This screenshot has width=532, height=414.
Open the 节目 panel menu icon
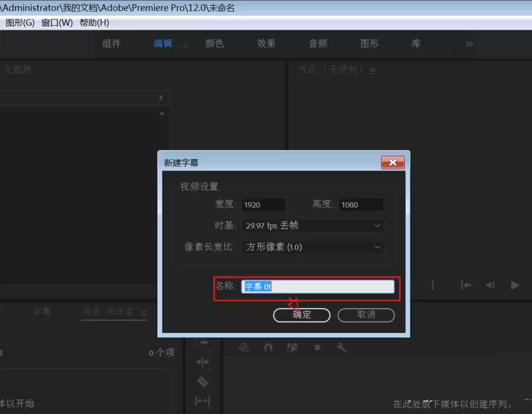click(372, 71)
